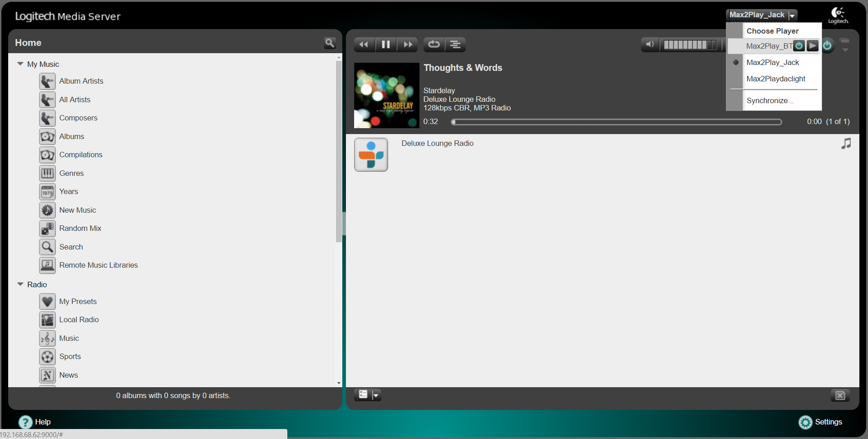Image resolution: width=868 pixels, height=439 pixels.
Task: Open the New Music link
Action: pos(78,210)
